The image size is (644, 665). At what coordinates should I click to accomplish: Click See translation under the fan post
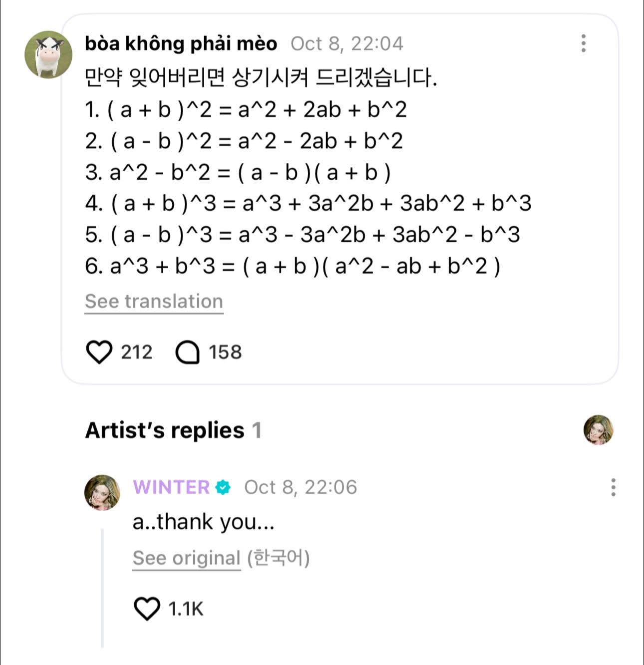pos(154,302)
